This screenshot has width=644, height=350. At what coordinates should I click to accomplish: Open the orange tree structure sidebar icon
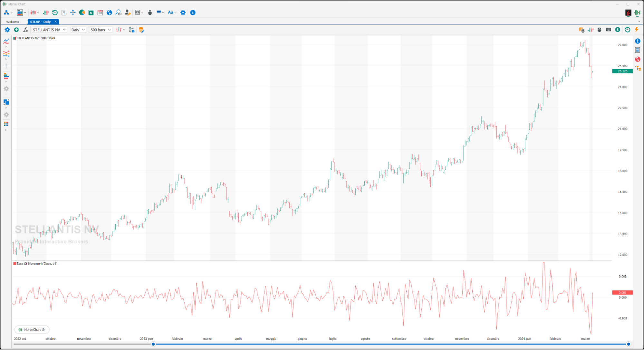coord(638,68)
